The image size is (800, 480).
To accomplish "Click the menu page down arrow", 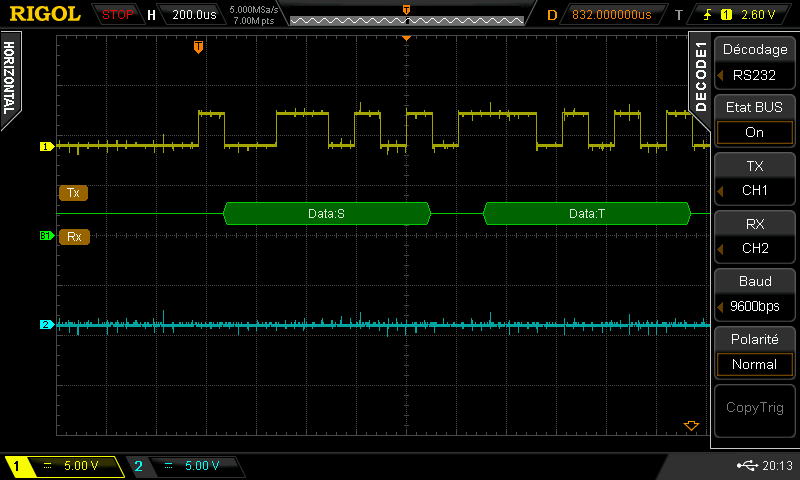I will 691,426.
